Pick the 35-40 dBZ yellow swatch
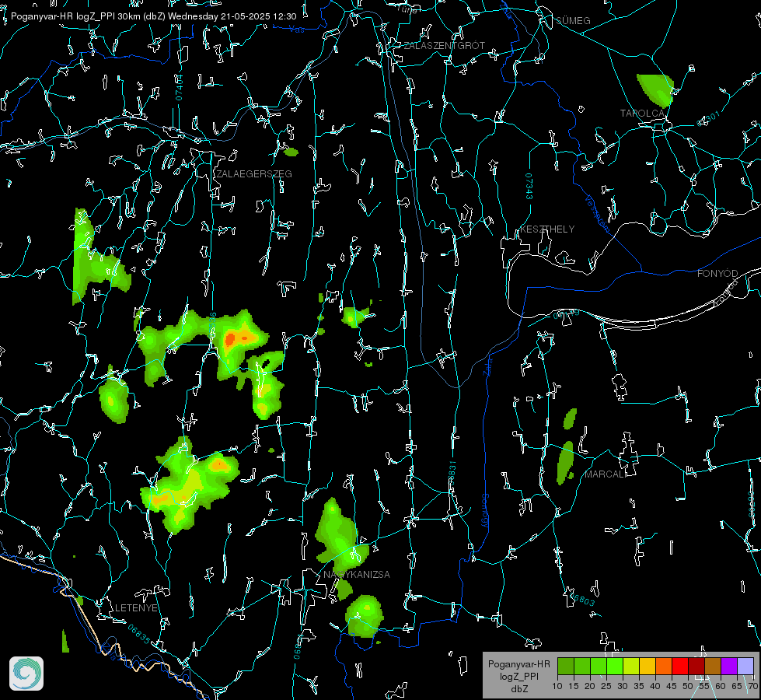761x700 pixels. 648,666
